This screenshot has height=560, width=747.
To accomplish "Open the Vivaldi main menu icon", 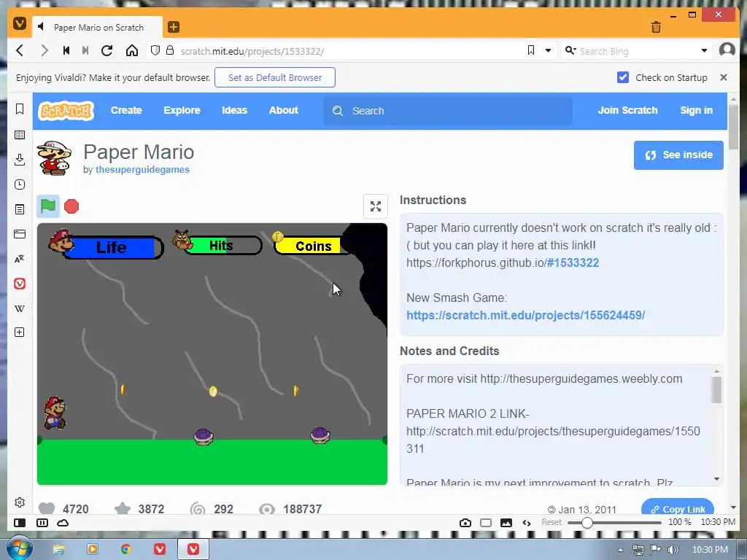I will pos(20,23).
